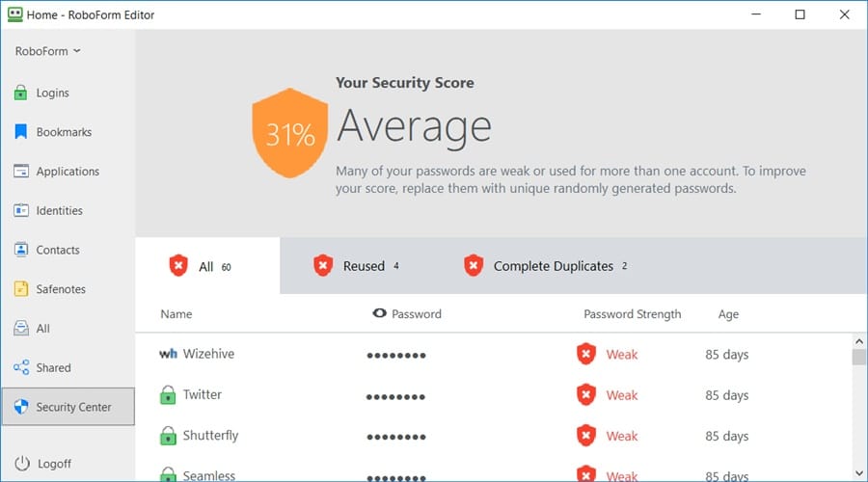Click the Contacts person icon
The width and height of the screenshot is (868, 482).
(20, 250)
